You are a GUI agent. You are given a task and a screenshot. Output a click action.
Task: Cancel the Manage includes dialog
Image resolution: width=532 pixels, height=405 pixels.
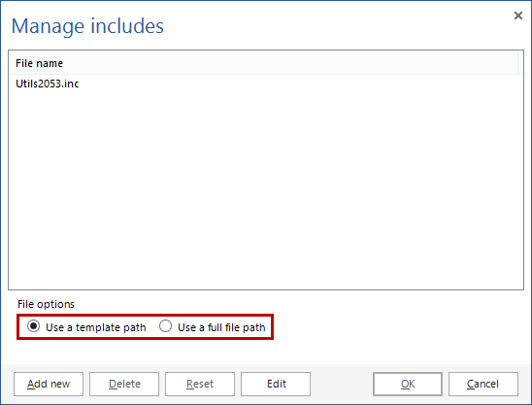(483, 384)
